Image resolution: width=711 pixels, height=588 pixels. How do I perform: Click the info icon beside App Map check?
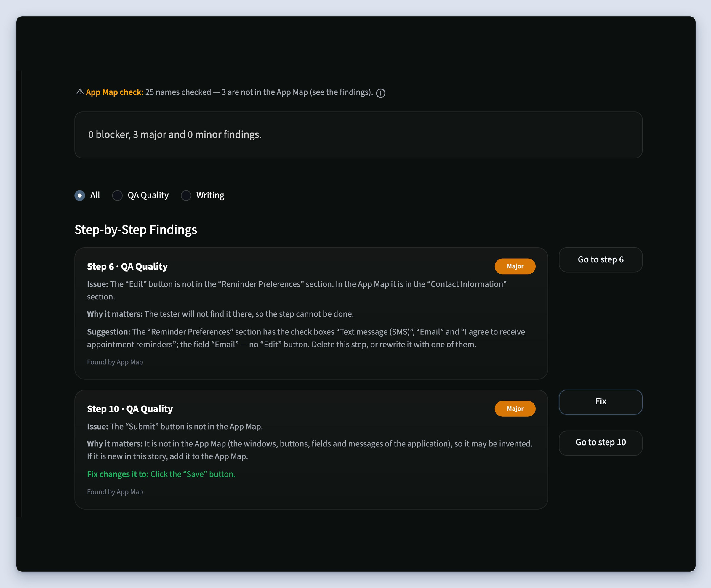(381, 93)
